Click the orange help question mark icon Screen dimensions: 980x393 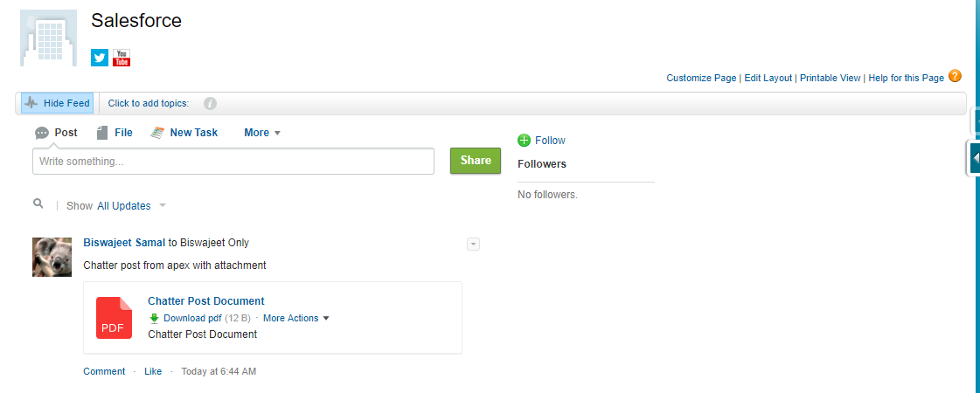click(x=955, y=76)
